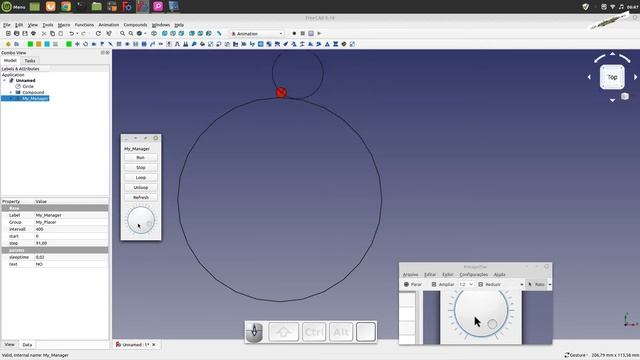
Task: Click the Loop button in My_Manager panel
Action: (x=140, y=178)
